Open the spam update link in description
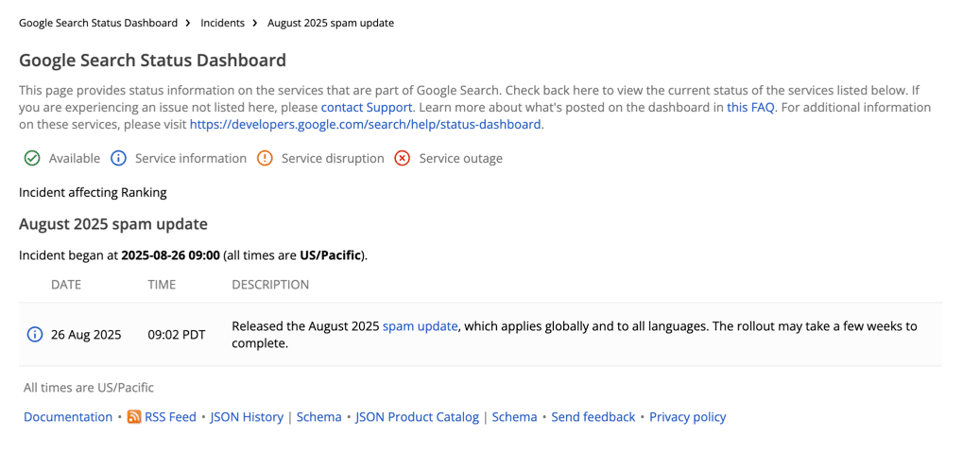 click(420, 325)
